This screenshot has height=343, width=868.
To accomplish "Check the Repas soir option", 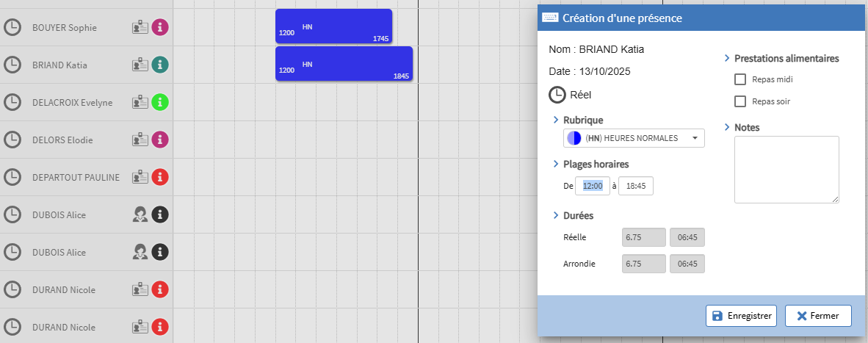I will tap(740, 101).
